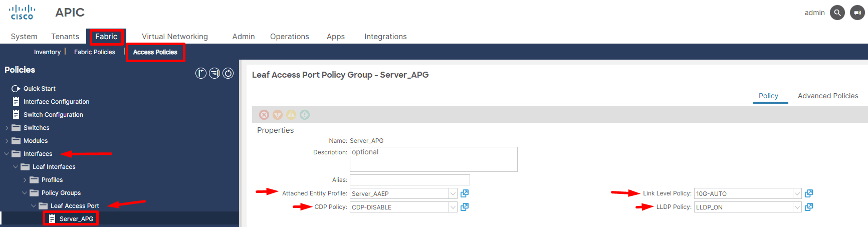Viewport: 868px width, 227px height.
Task: Click the major faults orange icon
Action: point(278,115)
